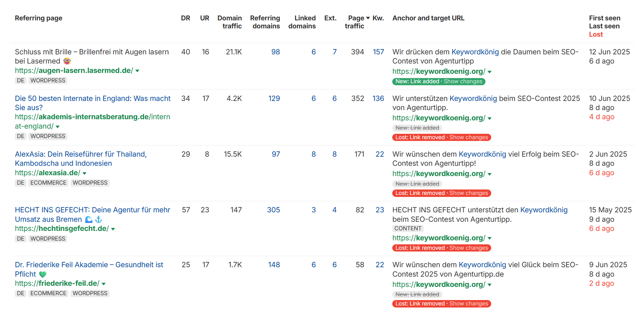Click the Anchor and target URL column header
This screenshot has height=315, width=644.
click(x=428, y=18)
